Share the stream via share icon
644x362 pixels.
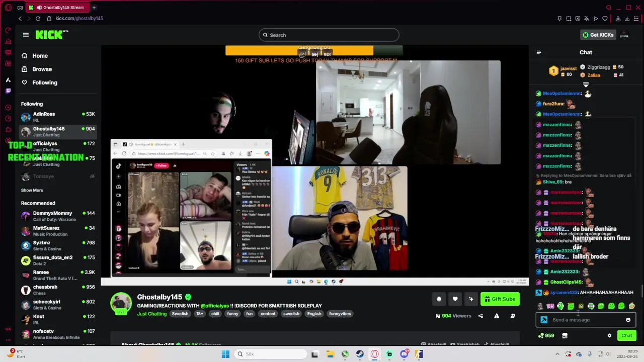pyautogui.click(x=480, y=316)
